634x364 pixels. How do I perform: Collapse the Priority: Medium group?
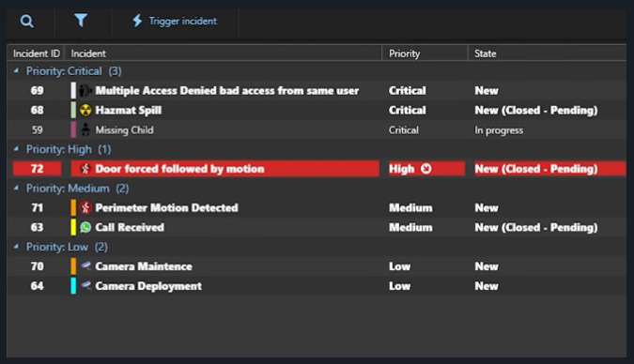click(16, 188)
